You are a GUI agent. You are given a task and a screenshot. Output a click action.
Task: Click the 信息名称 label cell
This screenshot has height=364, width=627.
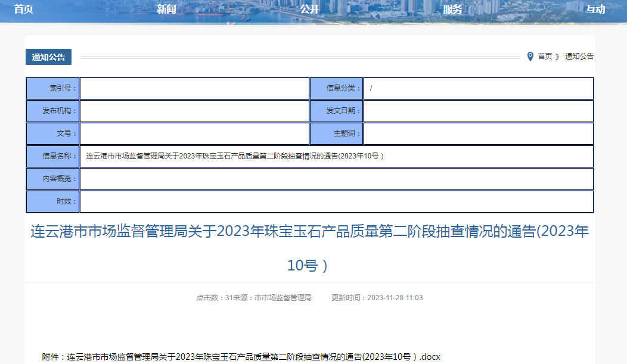(53, 156)
